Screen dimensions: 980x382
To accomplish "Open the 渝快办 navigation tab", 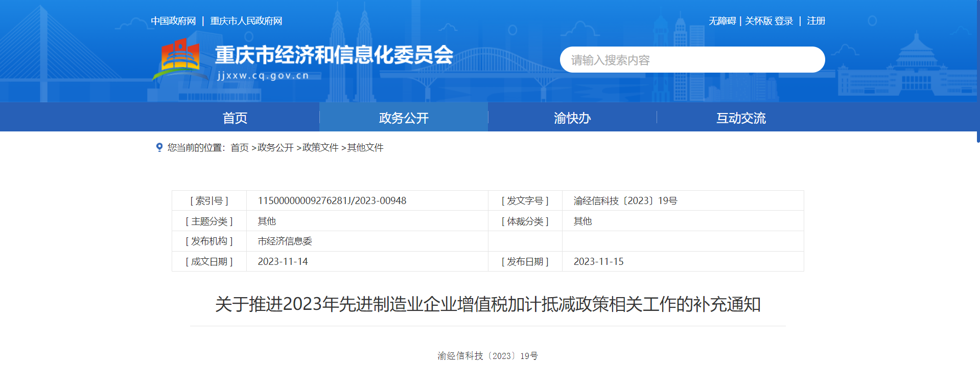I will tap(572, 118).
